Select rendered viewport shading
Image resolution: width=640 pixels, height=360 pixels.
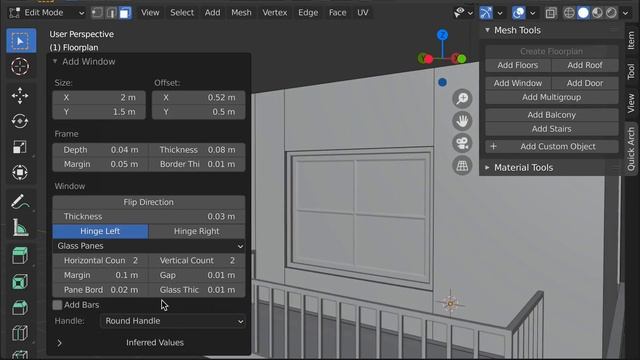pos(611,13)
